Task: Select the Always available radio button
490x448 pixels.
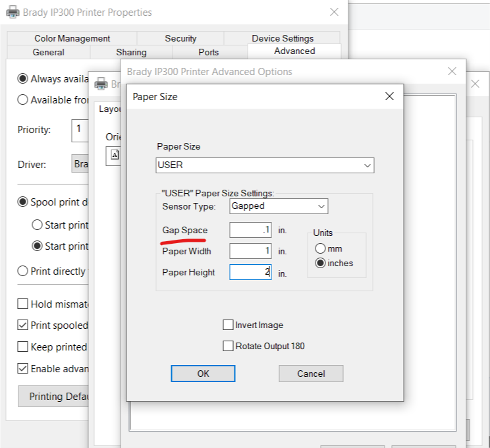Action: (22, 78)
